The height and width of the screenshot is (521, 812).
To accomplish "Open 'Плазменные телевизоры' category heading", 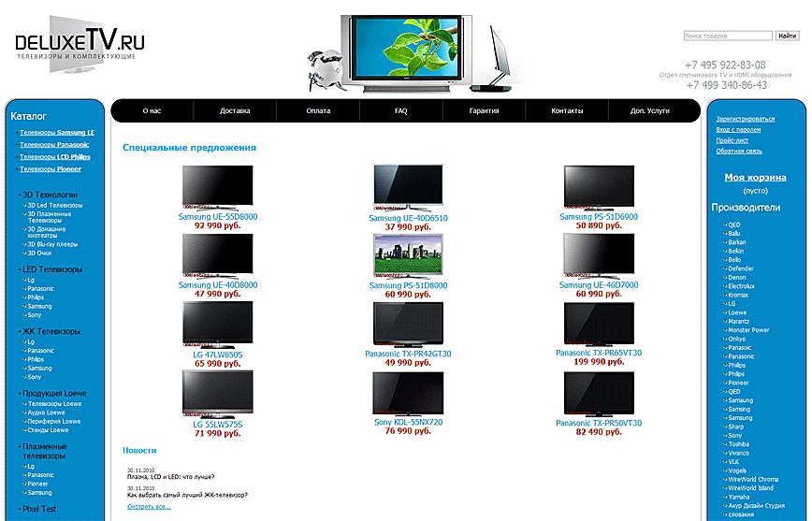I will click(44, 451).
